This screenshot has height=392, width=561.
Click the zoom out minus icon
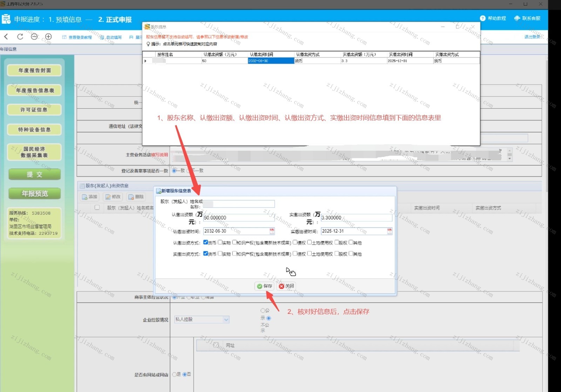tap(34, 36)
